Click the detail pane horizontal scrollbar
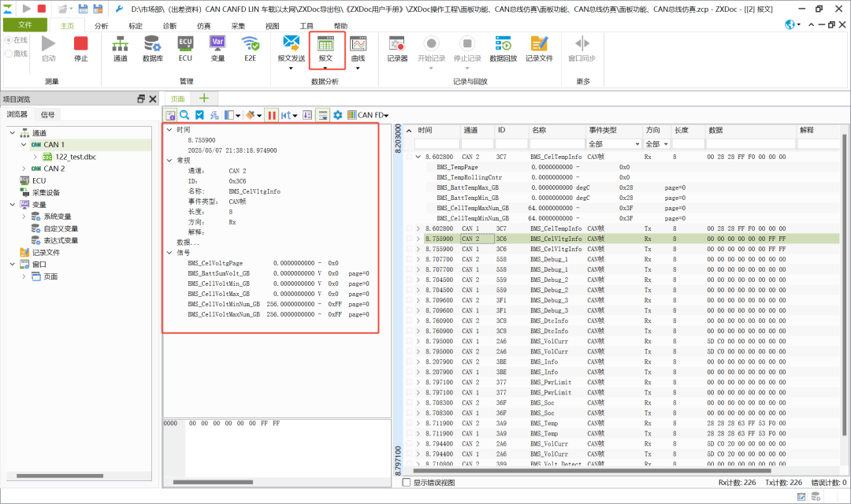The height and width of the screenshot is (504, 851). coord(213,482)
